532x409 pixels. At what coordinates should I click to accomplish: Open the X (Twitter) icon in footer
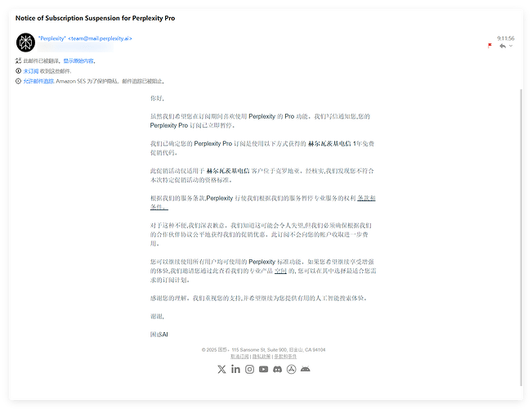tap(221, 369)
